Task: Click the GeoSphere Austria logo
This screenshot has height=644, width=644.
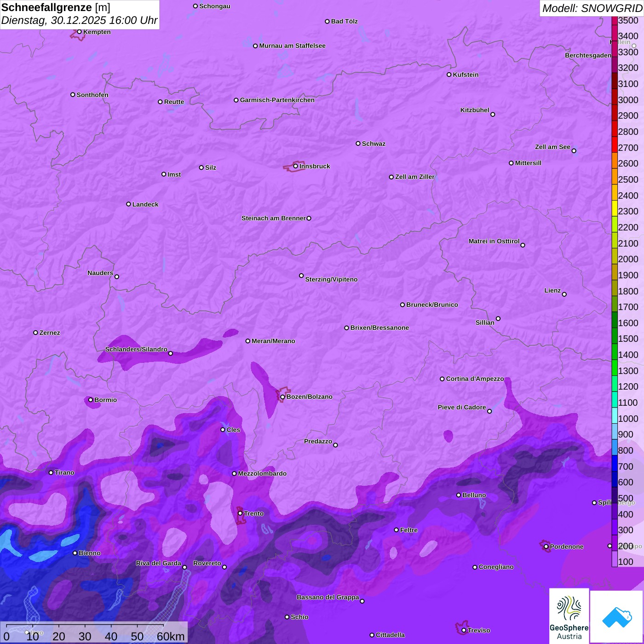Action: (x=569, y=615)
